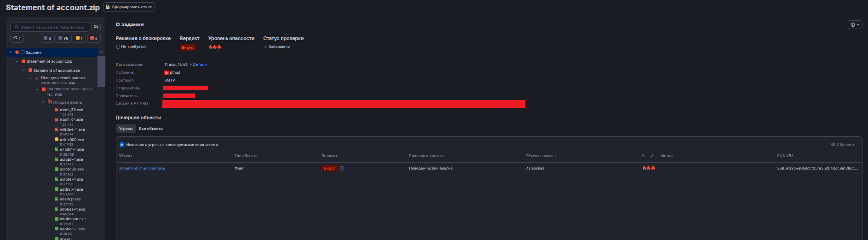Click Сбросить reset filters button

(x=843, y=145)
